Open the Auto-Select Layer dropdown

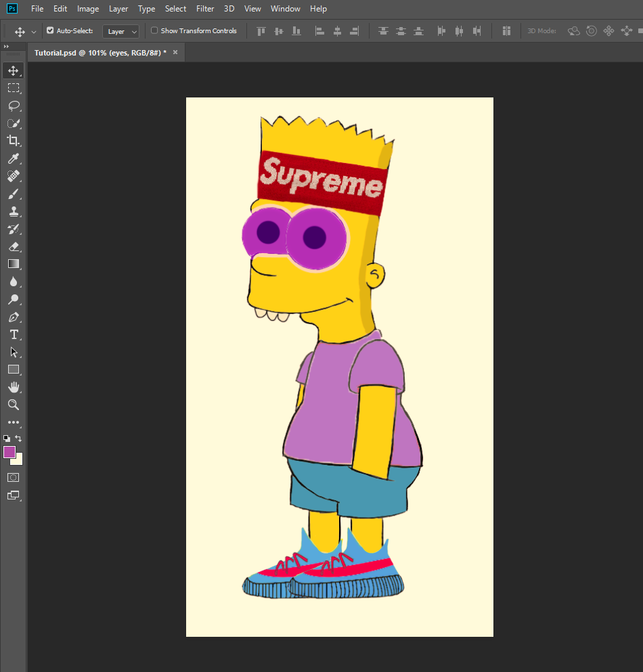pyautogui.click(x=121, y=31)
